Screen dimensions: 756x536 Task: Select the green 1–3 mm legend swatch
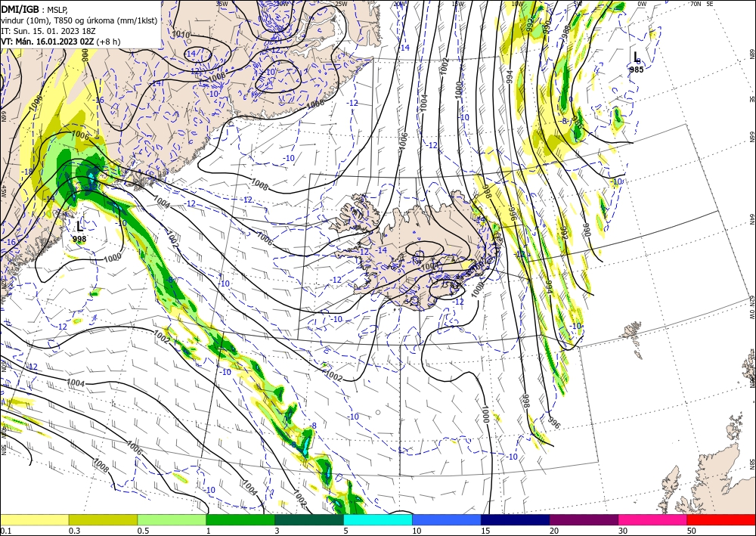click(240, 519)
